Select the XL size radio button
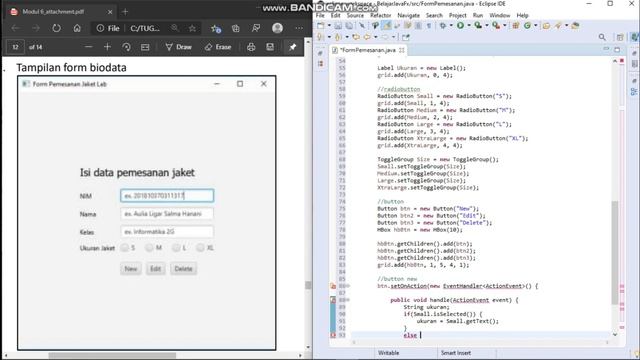Image resolution: width=640 pixels, height=360 pixels. point(200,248)
